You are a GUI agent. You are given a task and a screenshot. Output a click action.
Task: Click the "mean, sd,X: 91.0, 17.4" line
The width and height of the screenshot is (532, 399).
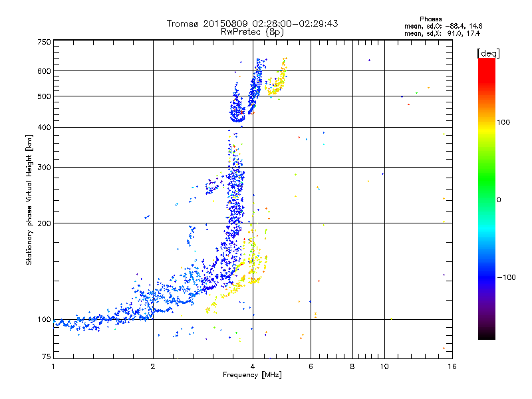(442, 33)
